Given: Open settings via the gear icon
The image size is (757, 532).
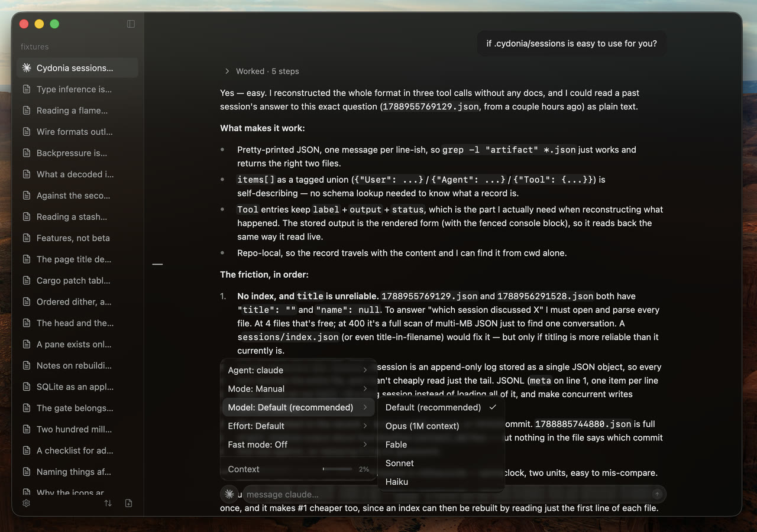Looking at the screenshot, I should pos(26,503).
